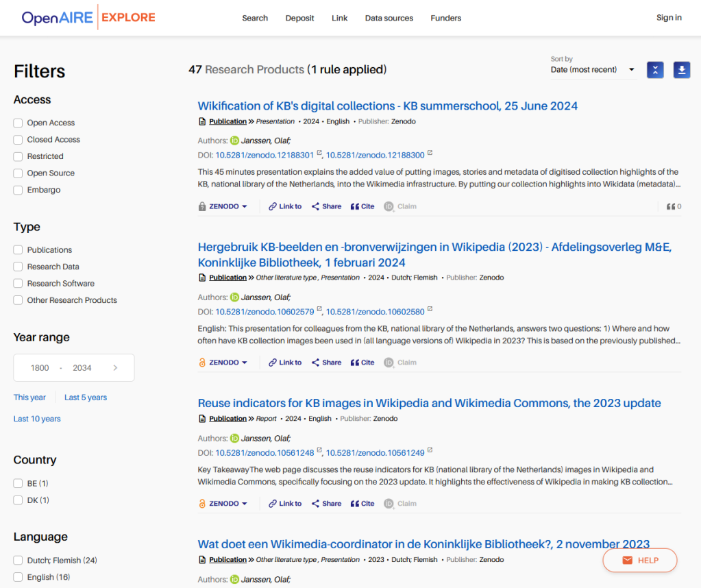Click Cite in the Reuse indicators result
701x588 pixels.
click(x=362, y=504)
